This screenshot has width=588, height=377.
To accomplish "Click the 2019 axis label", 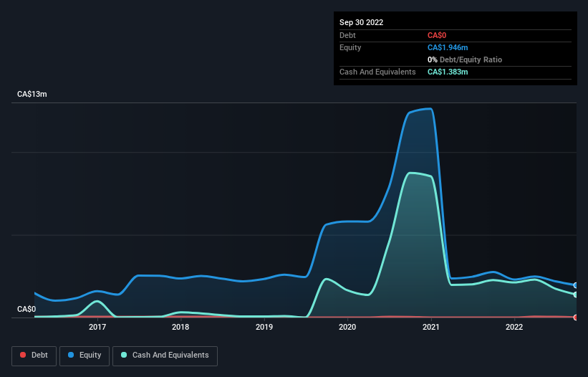I will 264,327.
